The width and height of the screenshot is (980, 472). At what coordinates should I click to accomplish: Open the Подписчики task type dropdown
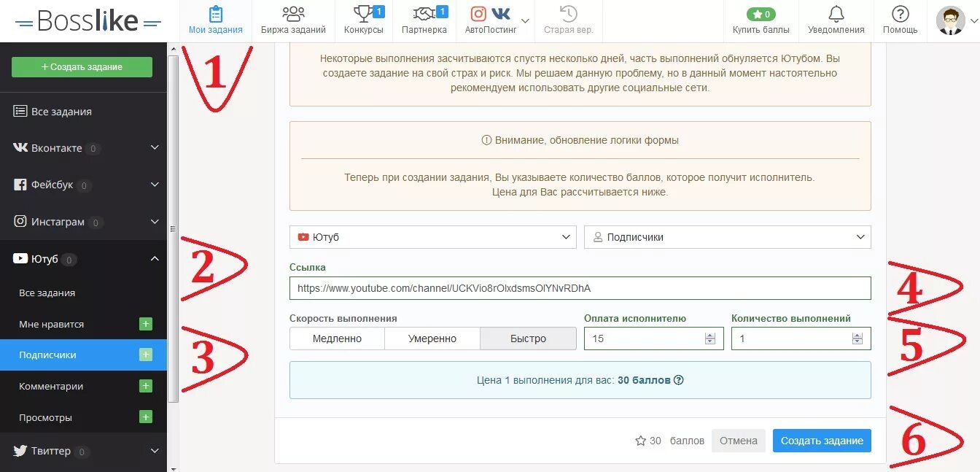pos(728,237)
